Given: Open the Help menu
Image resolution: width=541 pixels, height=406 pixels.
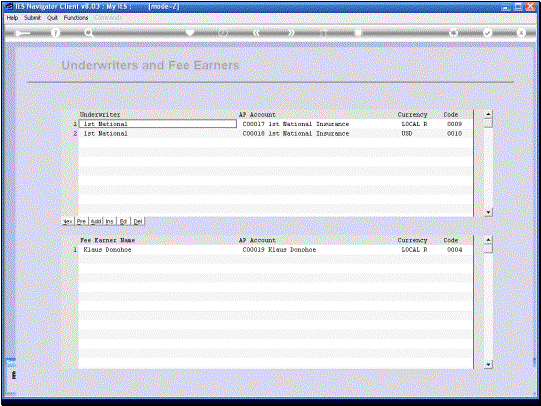Looking at the screenshot, I should (x=12, y=18).
